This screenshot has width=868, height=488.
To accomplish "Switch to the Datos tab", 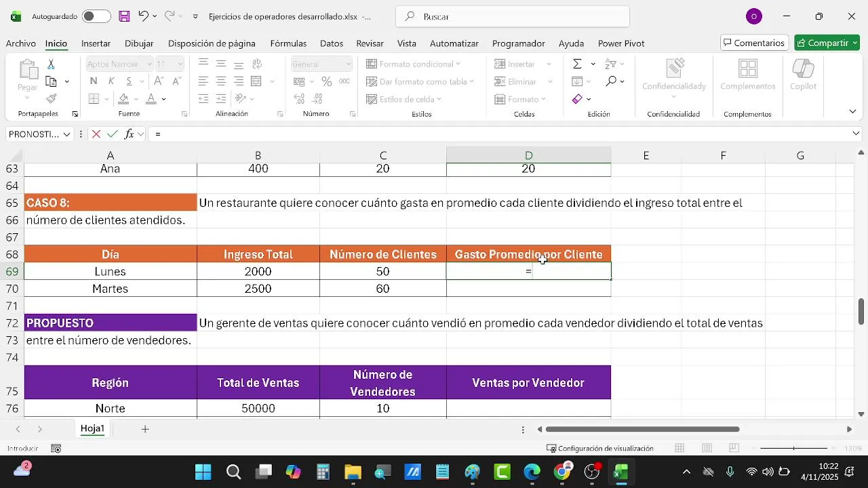I will tap(332, 43).
